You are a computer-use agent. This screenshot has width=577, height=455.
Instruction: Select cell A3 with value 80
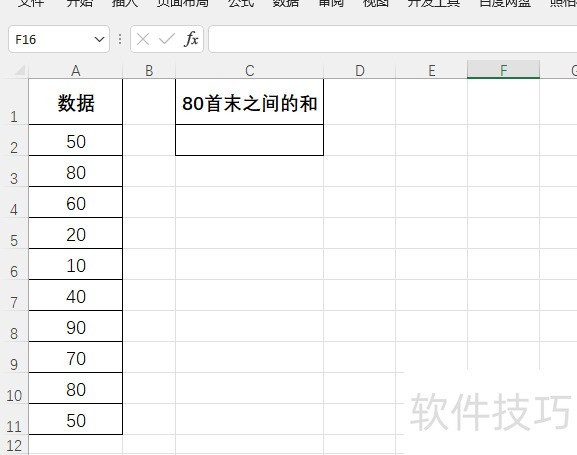point(75,171)
